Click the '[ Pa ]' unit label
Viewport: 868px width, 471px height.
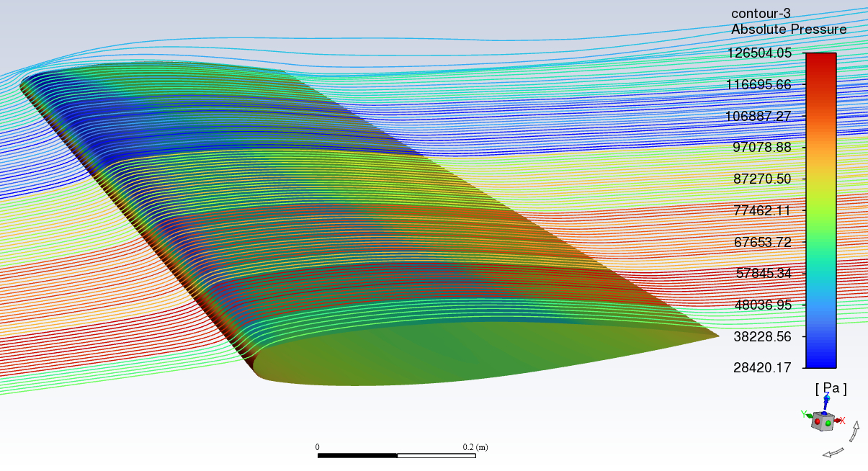(831, 389)
